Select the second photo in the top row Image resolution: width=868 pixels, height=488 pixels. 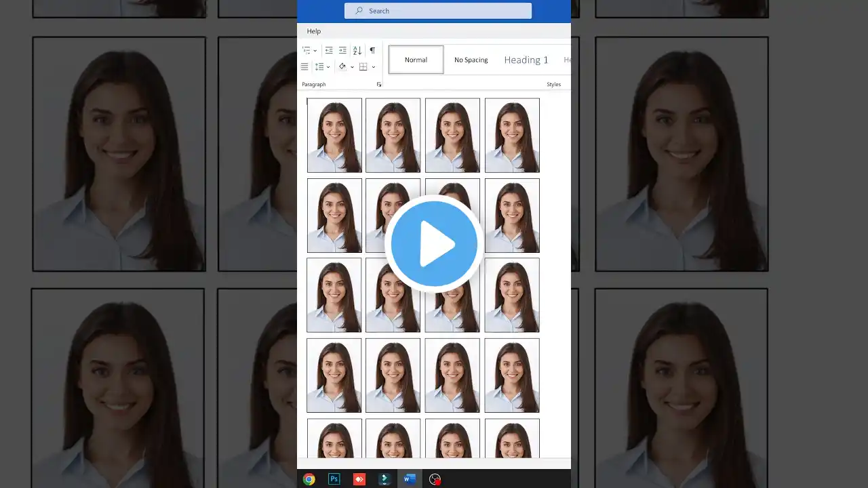pyautogui.click(x=393, y=135)
